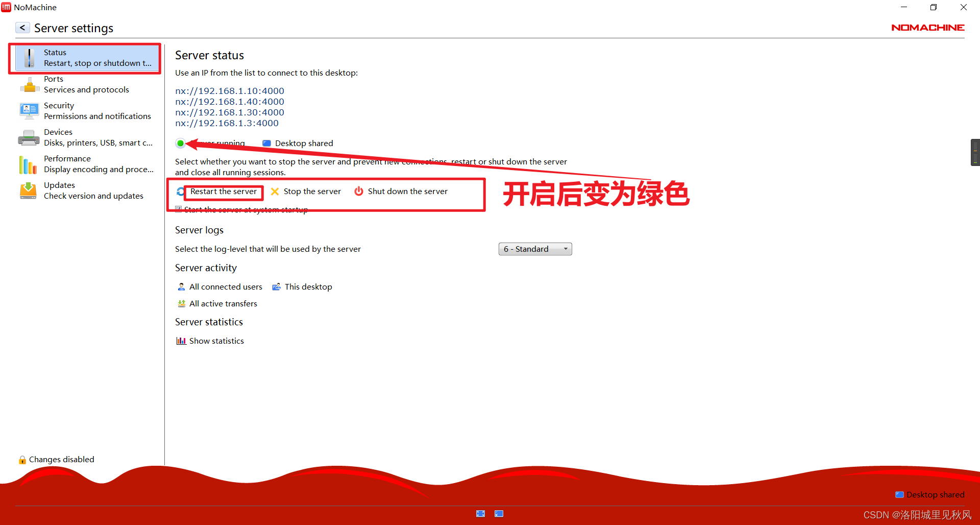Image resolution: width=980 pixels, height=525 pixels.
Task: Click the Desktop shared icon in Server status
Action: tap(266, 144)
